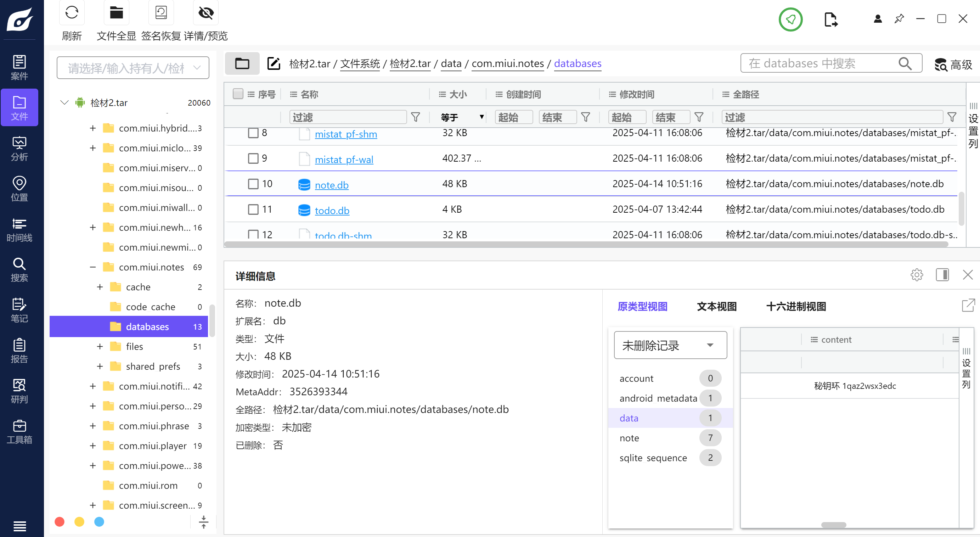This screenshot has height=537, width=980.
Task: Check the select-all checkbox in table header
Action: coord(238,94)
